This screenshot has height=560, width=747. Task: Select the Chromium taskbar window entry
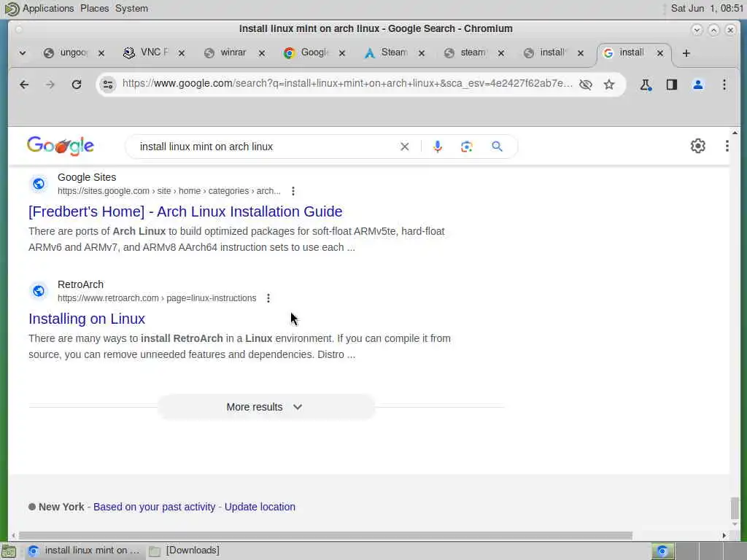pos(84,551)
